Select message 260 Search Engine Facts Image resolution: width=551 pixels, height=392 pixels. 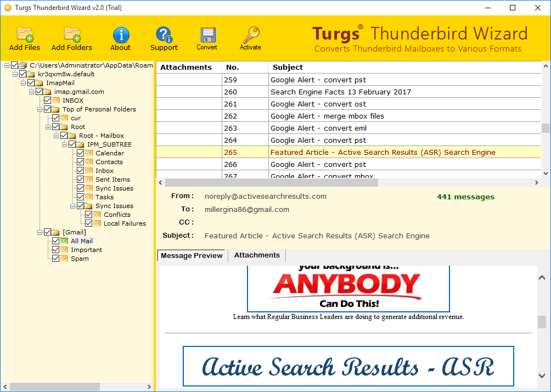pos(348,92)
